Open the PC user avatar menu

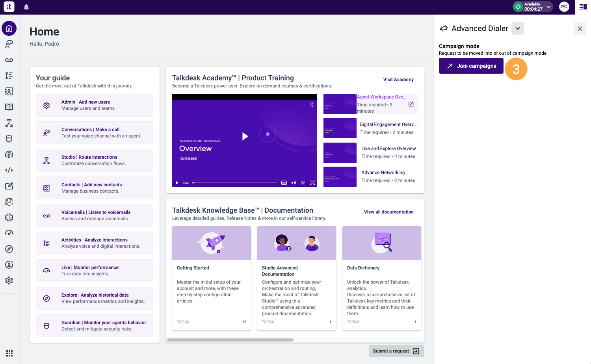(564, 7)
